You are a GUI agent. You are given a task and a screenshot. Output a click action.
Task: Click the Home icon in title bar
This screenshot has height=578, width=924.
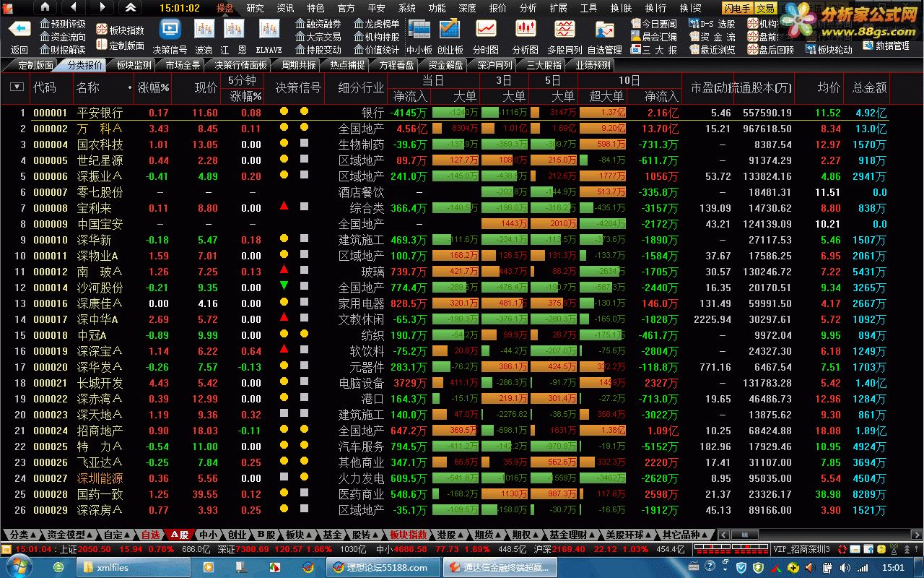tap(45, 7)
